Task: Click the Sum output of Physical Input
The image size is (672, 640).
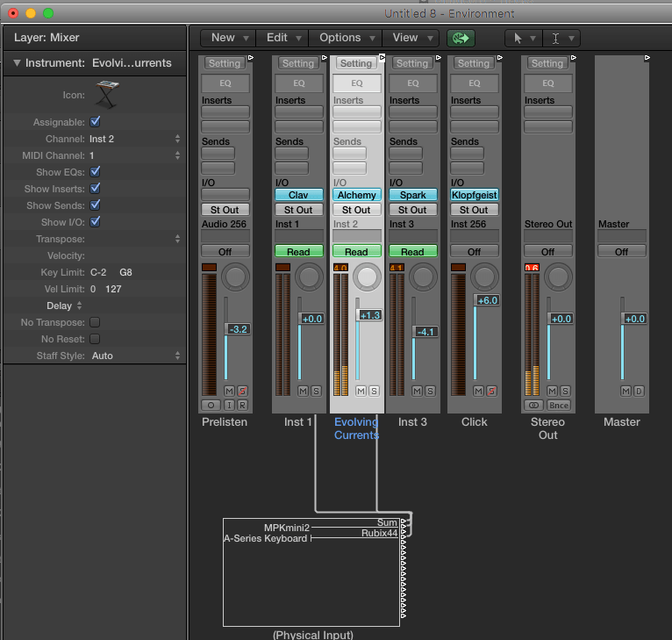Action: (x=404, y=522)
